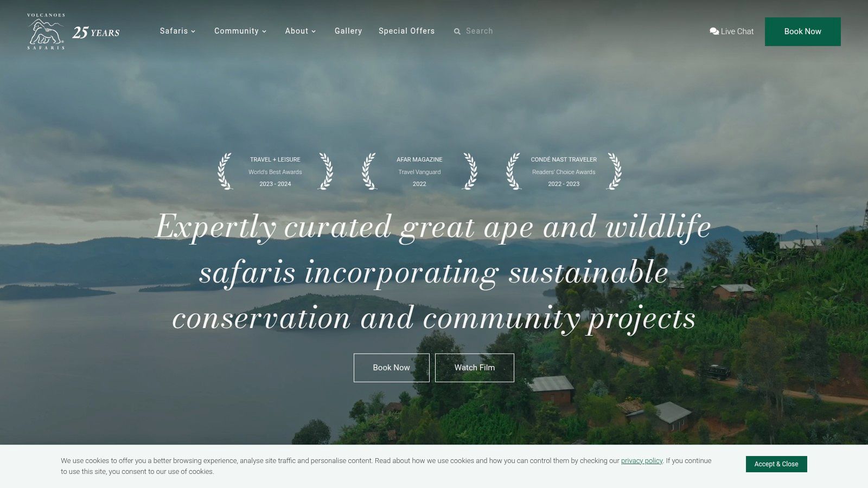Click the search magnifier icon
Image resolution: width=868 pixels, height=488 pixels.
(x=457, y=31)
